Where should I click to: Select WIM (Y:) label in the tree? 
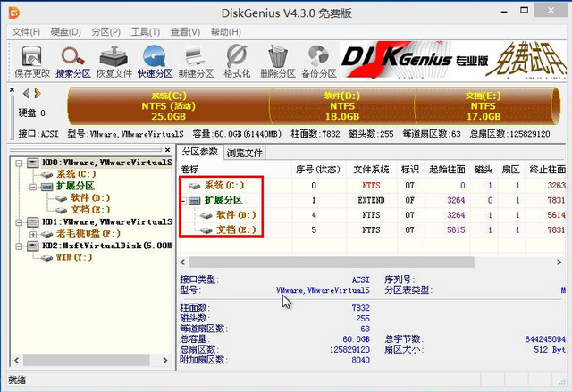pyautogui.click(x=74, y=257)
